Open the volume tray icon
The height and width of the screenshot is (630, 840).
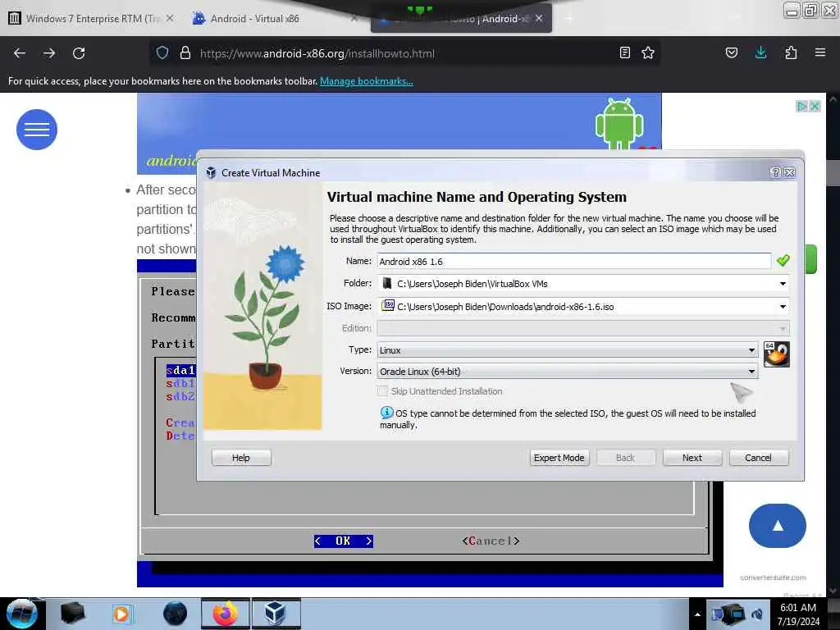point(757,614)
